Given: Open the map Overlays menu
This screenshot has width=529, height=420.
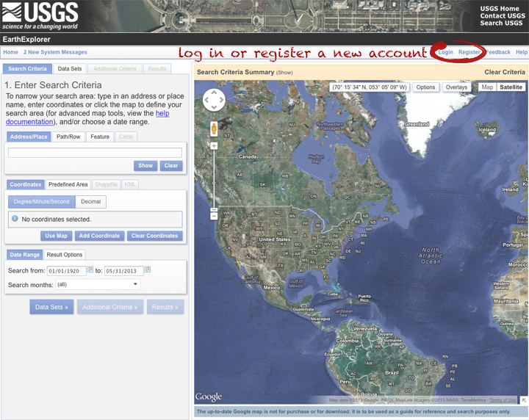Looking at the screenshot, I should tap(456, 87).
